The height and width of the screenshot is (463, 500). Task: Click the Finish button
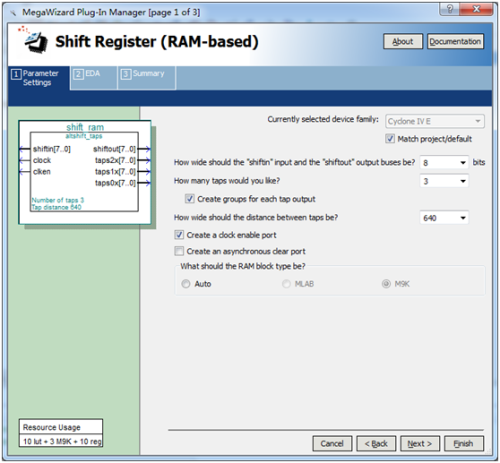463,443
